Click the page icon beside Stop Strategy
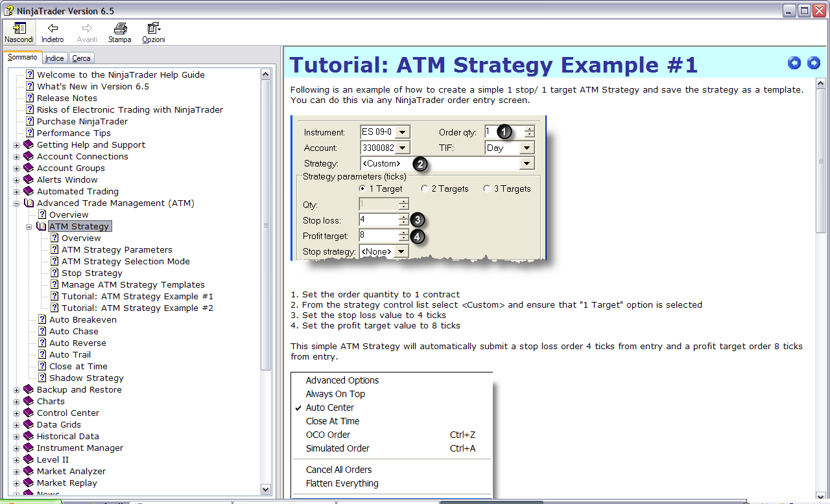 click(54, 273)
